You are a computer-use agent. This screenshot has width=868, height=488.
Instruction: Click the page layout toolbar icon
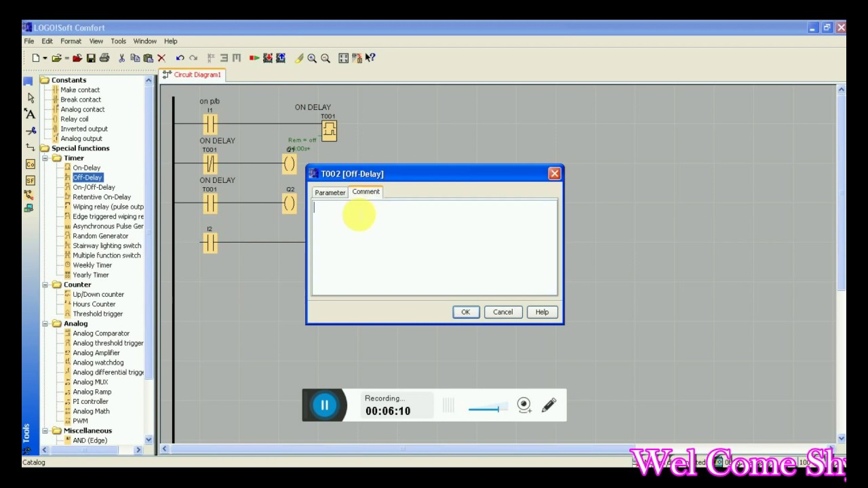point(344,58)
